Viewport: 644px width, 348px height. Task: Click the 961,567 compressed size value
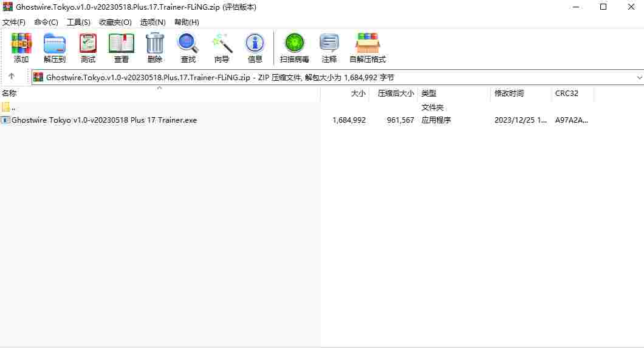click(x=400, y=120)
